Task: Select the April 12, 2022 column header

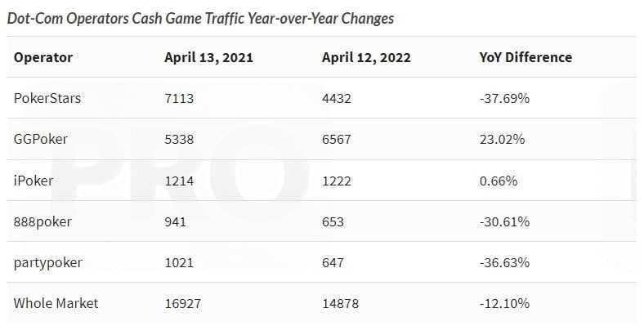Action: (365, 57)
